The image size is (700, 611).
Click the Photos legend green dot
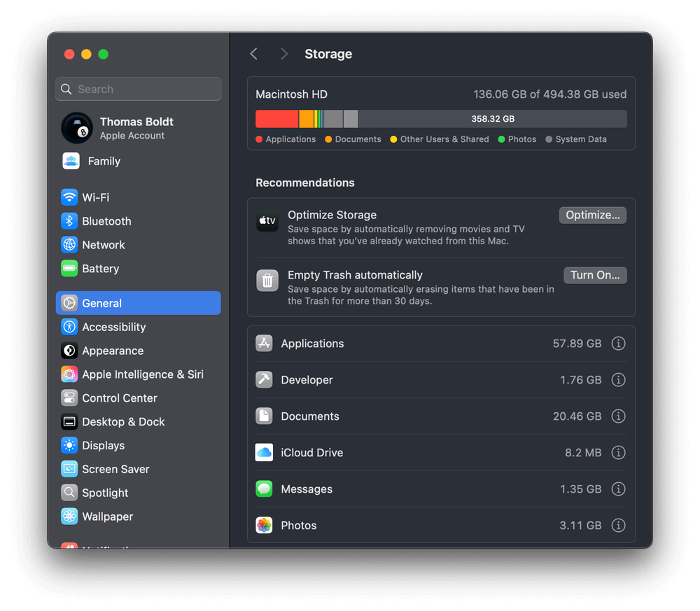point(501,139)
